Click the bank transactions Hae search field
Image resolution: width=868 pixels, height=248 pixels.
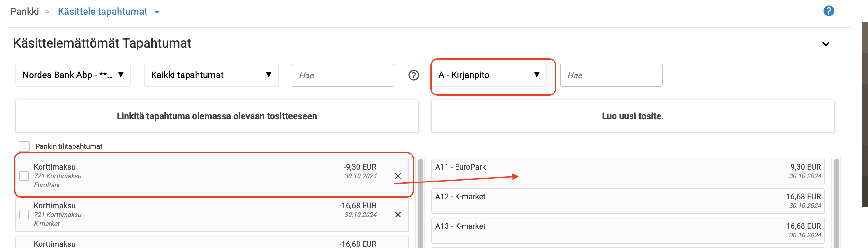pyautogui.click(x=343, y=75)
